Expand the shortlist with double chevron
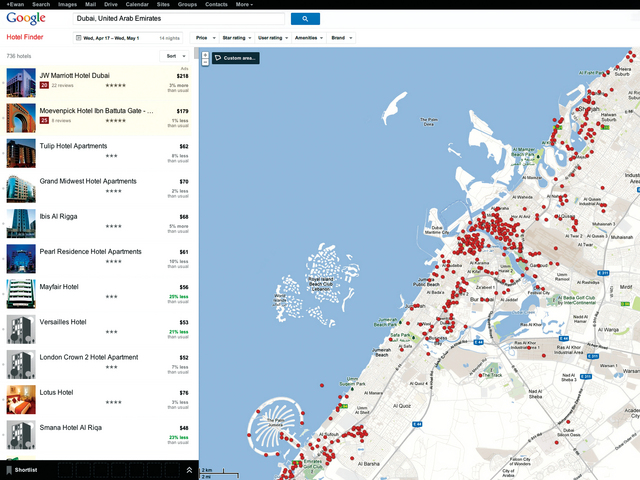Viewport: 640px width, 480px height. pyautogui.click(x=189, y=470)
